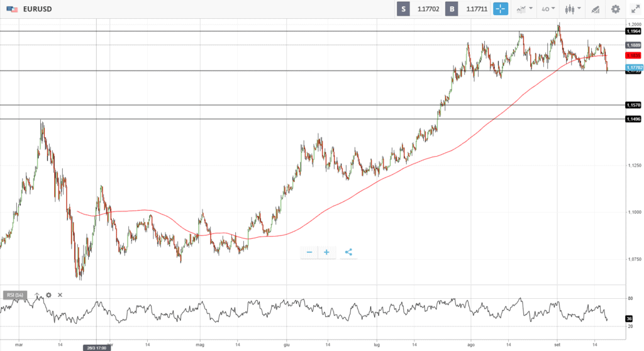The width and height of the screenshot is (644, 351).
Task: Move the RSI panel up with arrow
Action: pos(37,295)
